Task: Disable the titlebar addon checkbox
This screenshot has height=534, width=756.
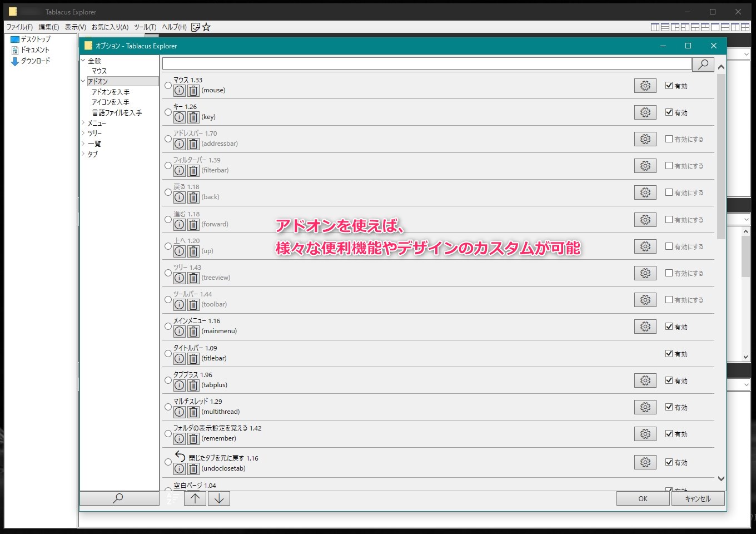Action: click(669, 354)
